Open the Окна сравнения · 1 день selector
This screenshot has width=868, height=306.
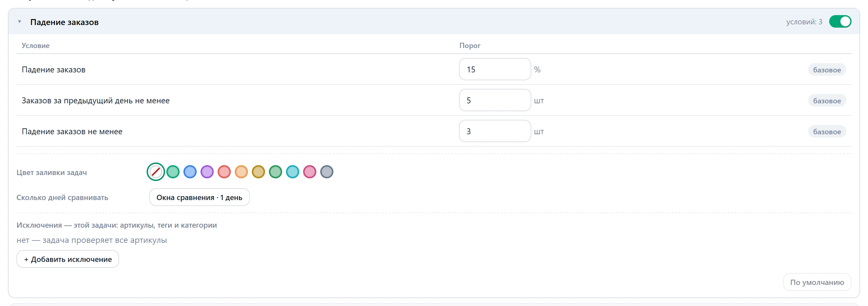(200, 197)
